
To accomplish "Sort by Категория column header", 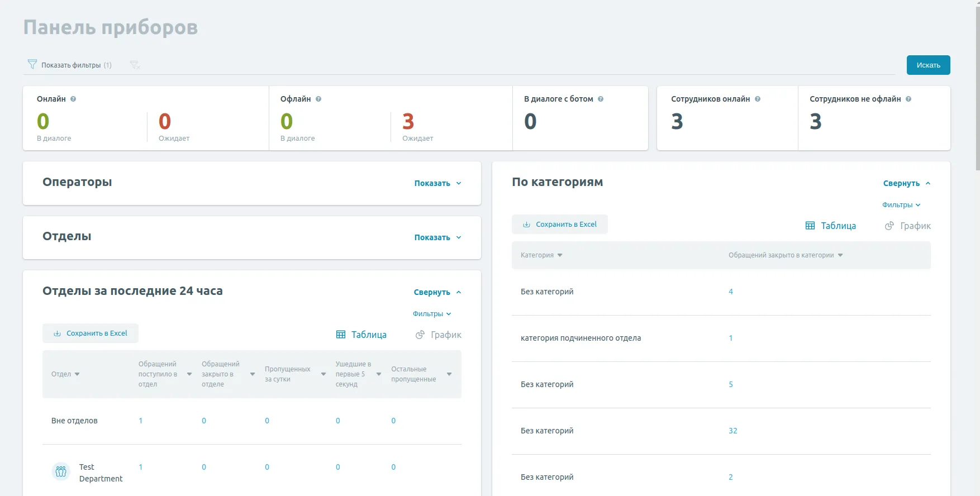I will (x=541, y=255).
